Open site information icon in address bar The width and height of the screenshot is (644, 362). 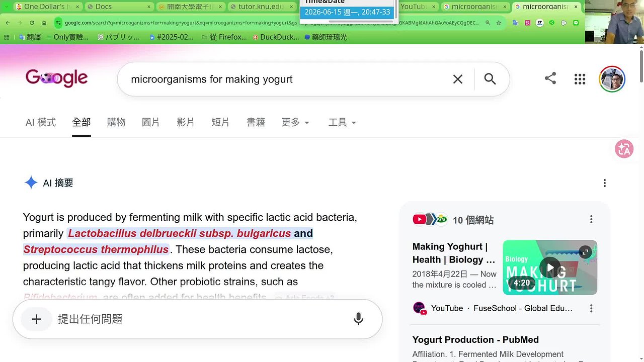pos(59,23)
